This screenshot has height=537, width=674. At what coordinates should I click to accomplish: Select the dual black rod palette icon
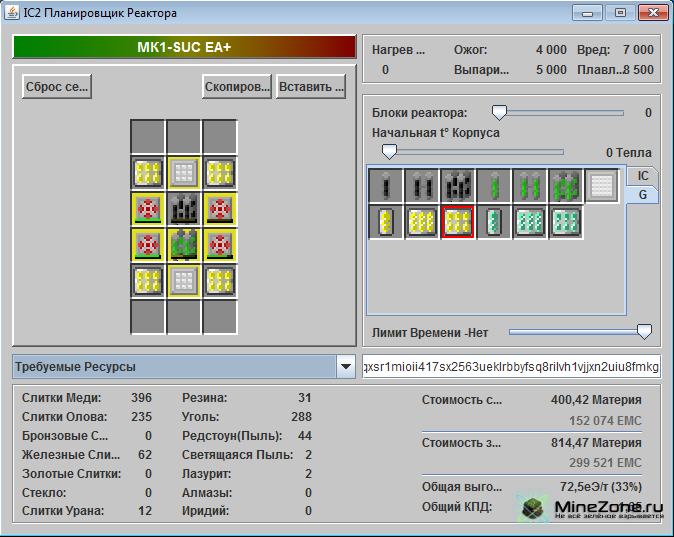(x=421, y=186)
